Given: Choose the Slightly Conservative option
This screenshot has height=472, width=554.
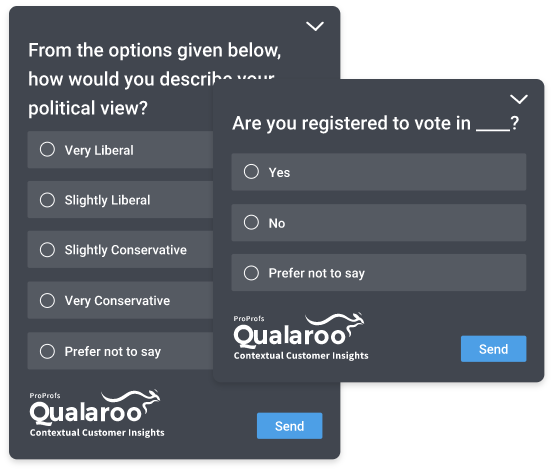Looking at the screenshot, I should (120, 250).
